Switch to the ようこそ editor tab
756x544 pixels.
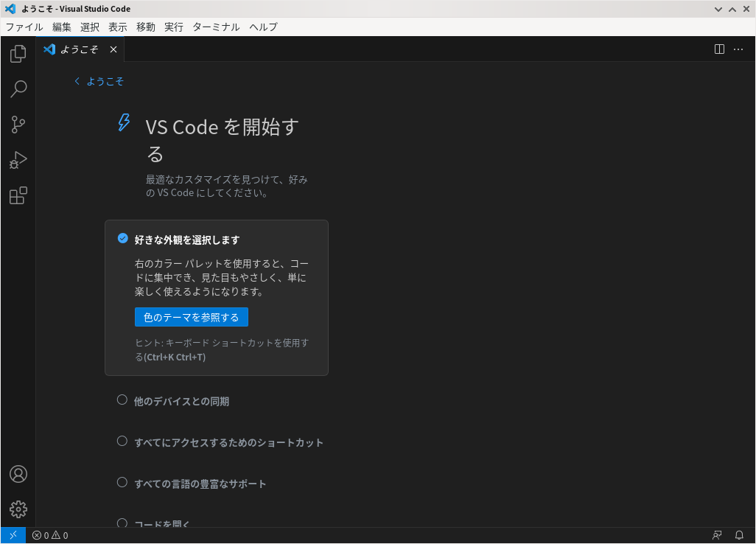pyautogui.click(x=79, y=49)
